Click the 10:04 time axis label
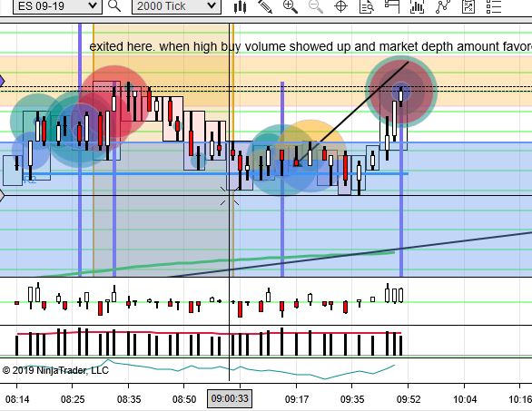This screenshot has width=532, height=411. pyautogui.click(x=465, y=399)
